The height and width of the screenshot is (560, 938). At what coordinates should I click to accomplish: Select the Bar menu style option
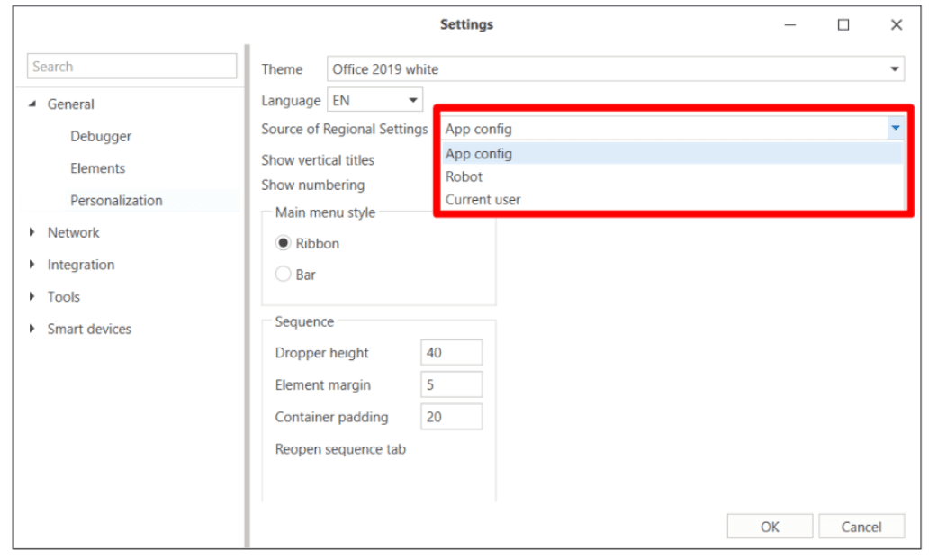(x=284, y=275)
